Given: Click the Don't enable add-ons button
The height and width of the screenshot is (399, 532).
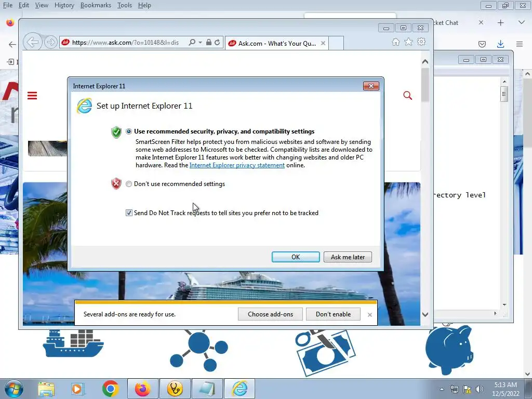Looking at the screenshot, I should [x=333, y=314].
